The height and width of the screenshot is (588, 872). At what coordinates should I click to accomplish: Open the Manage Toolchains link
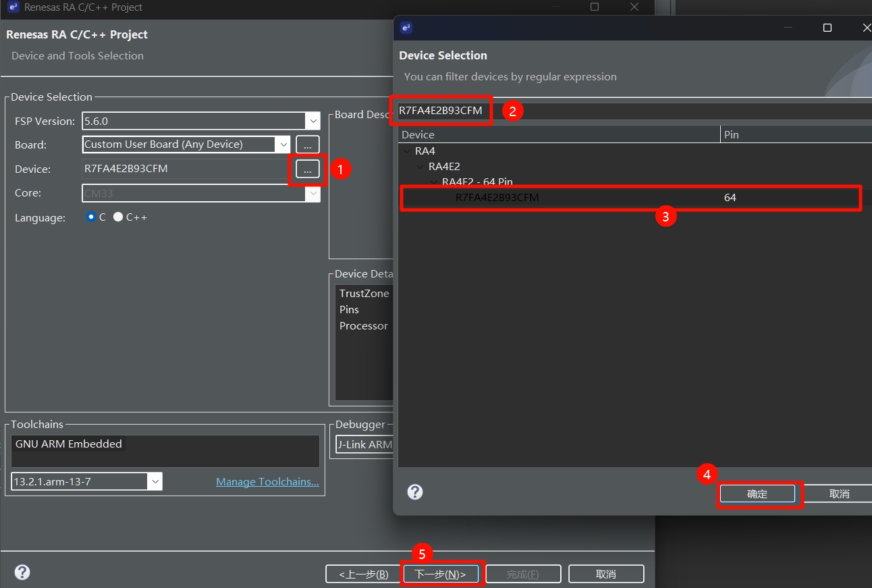tap(267, 482)
